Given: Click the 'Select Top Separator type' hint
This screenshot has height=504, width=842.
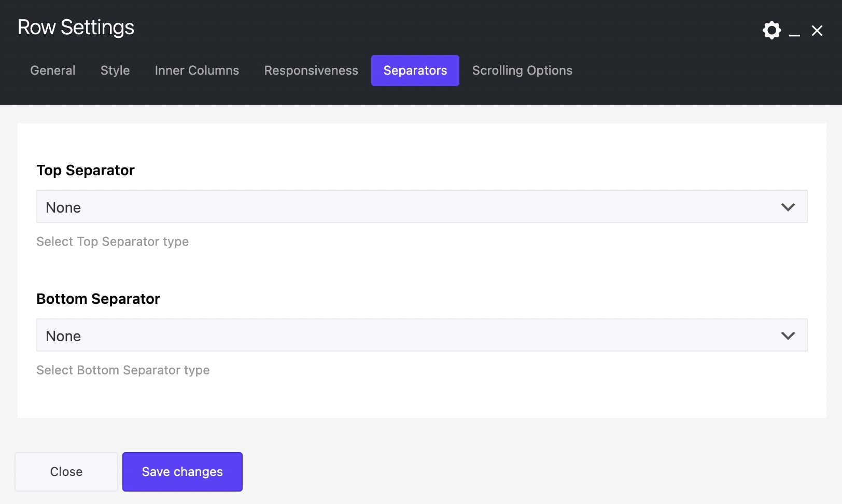Looking at the screenshot, I should (x=113, y=242).
